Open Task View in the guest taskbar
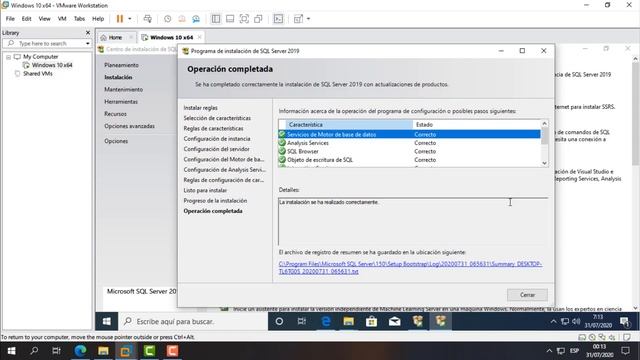Image resolution: width=640 pixels, height=360 pixels. point(302,321)
